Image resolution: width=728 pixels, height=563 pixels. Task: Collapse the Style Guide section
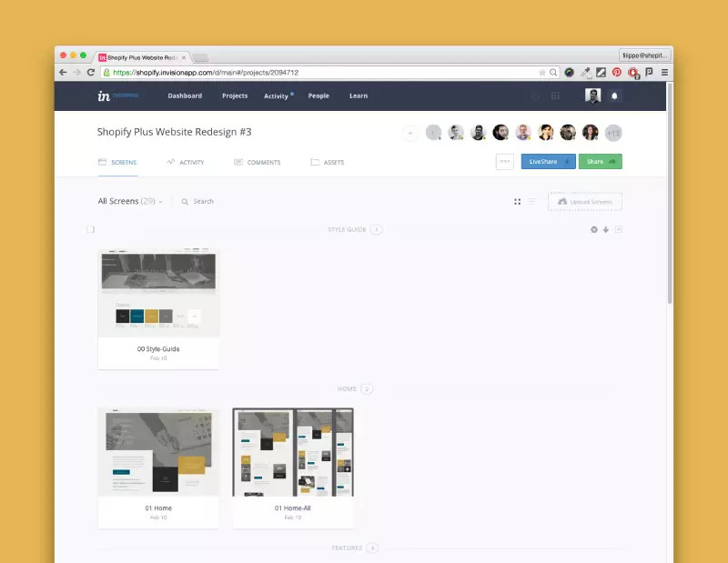(x=619, y=229)
